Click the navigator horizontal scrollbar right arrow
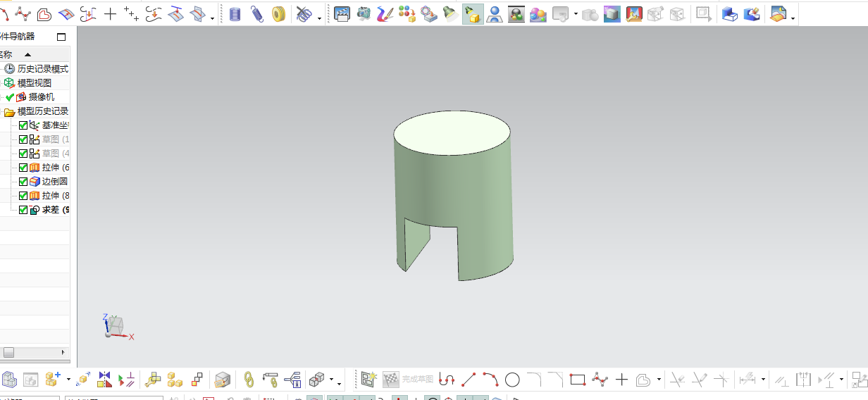The width and height of the screenshot is (868, 400). [63, 351]
